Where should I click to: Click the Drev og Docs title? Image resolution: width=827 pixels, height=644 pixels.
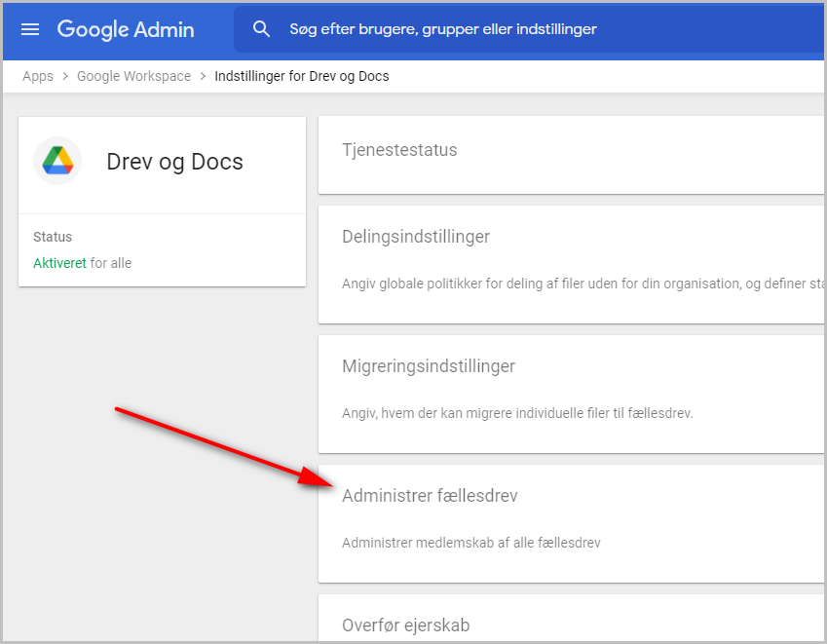[x=174, y=162]
